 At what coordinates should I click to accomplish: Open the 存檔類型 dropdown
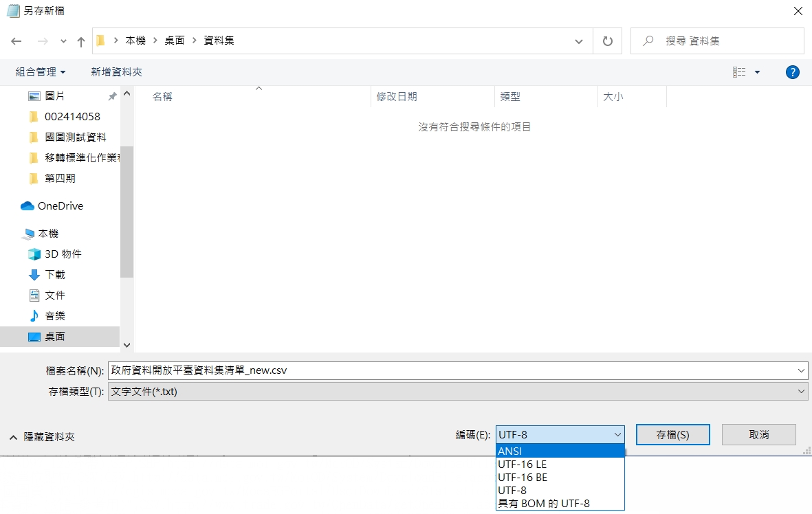pos(457,391)
